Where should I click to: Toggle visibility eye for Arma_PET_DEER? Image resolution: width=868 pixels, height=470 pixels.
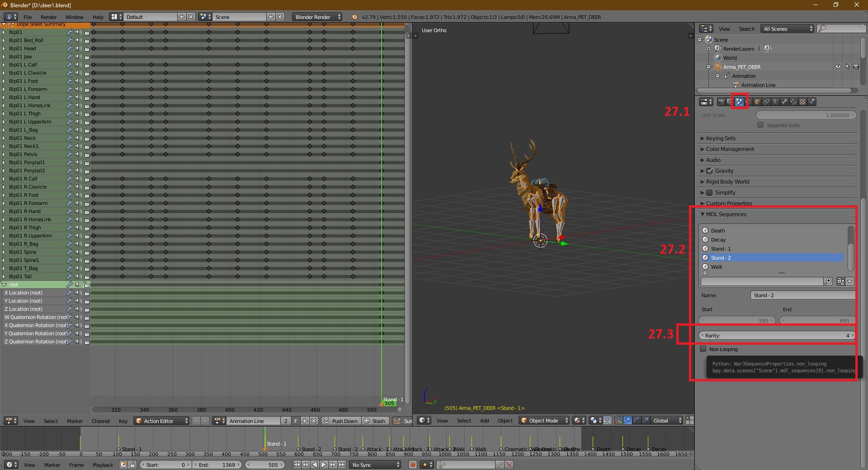(838, 66)
